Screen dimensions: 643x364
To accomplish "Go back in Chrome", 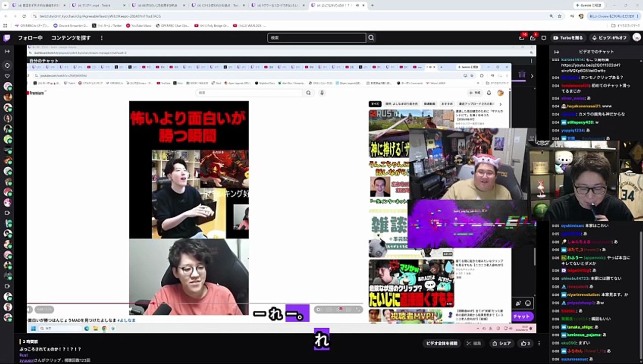I will click(x=6, y=16).
